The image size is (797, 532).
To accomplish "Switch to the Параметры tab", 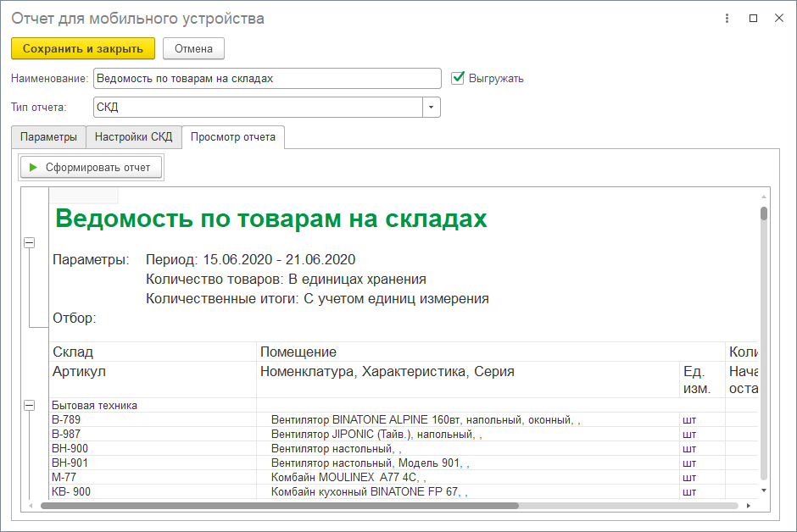I will (x=49, y=137).
